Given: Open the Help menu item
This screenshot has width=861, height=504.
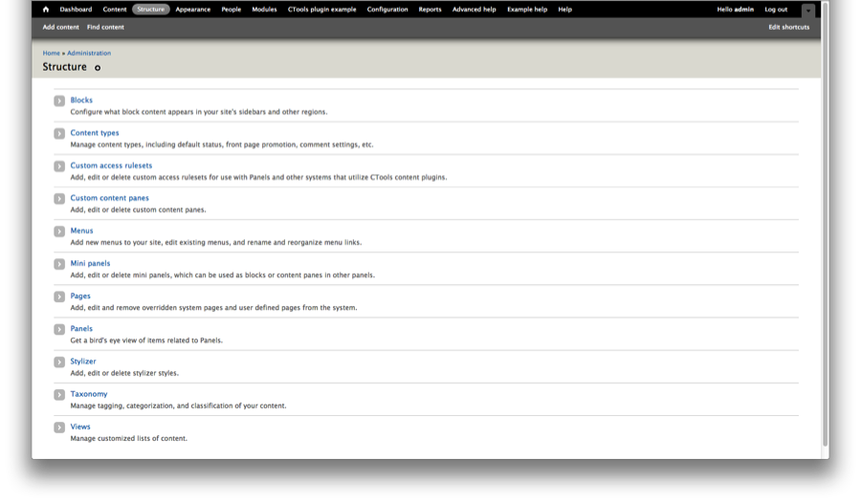Looking at the screenshot, I should [x=565, y=10].
